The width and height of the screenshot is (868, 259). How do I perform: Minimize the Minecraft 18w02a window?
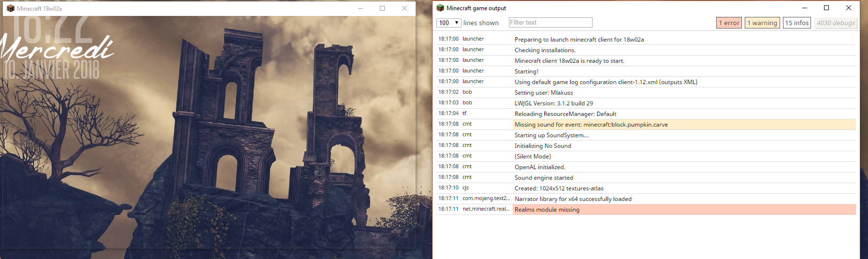(361, 8)
